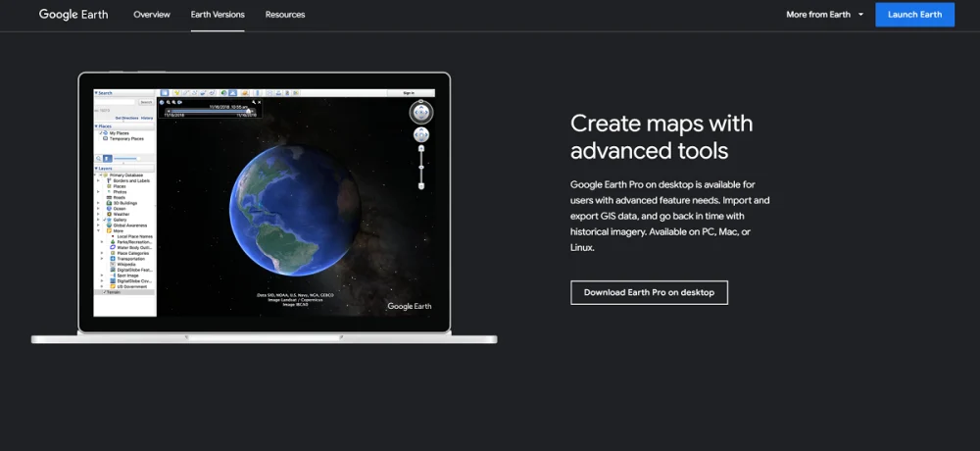Open the Resources menu item
Screen dimensions: 980x451
click(x=285, y=15)
